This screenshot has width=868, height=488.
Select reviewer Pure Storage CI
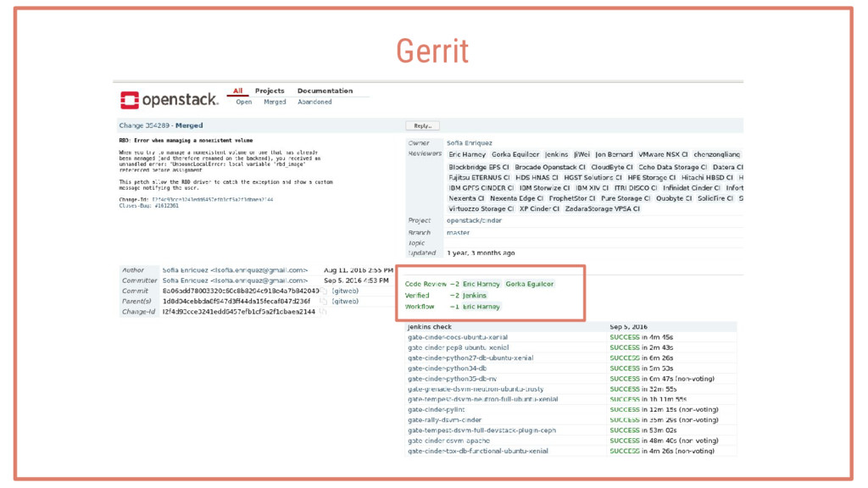pyautogui.click(x=626, y=198)
